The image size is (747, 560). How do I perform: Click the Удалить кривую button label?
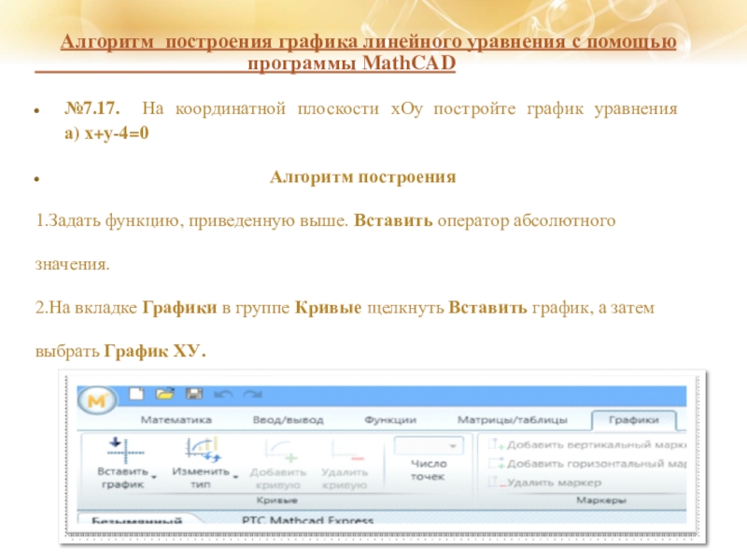click(345, 479)
